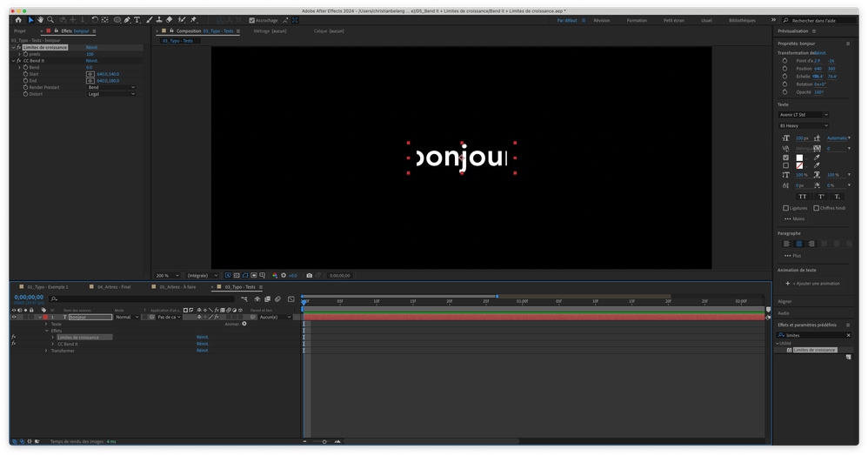Select the Selection arrow tool

[x=30, y=20]
